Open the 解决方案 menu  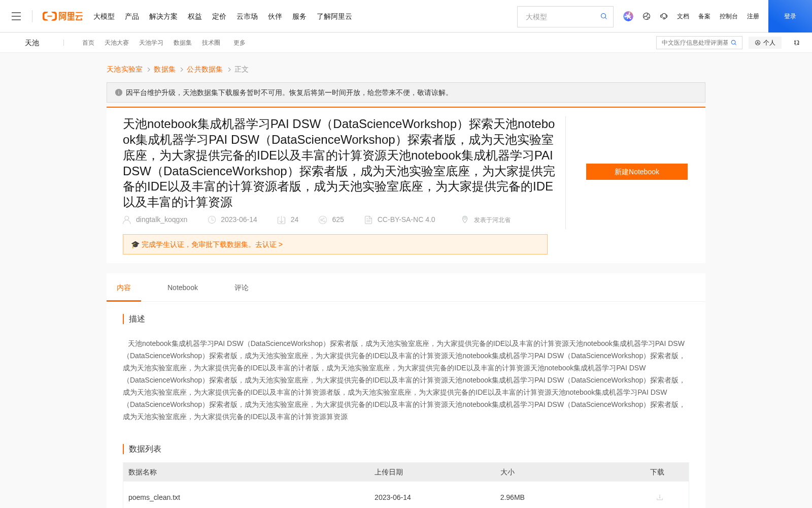[x=163, y=16]
